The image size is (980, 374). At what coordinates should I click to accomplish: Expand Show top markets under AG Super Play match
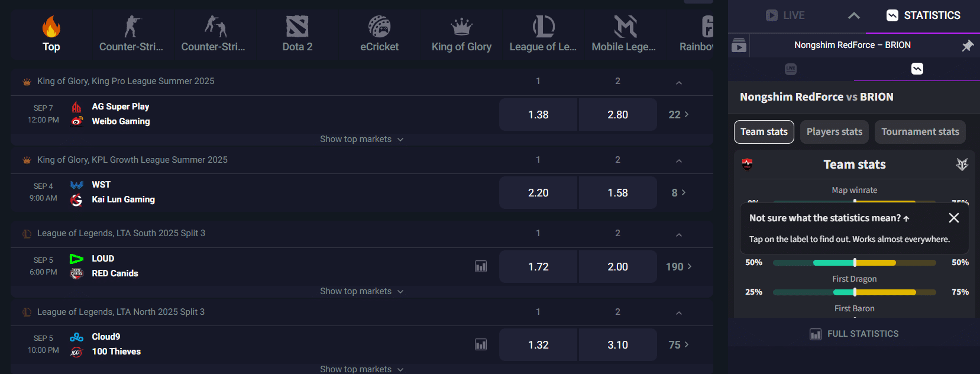coord(362,138)
